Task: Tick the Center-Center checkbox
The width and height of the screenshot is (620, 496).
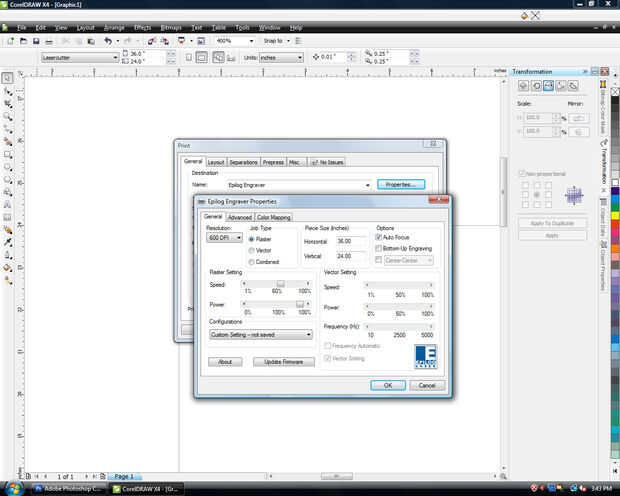Action: point(378,260)
